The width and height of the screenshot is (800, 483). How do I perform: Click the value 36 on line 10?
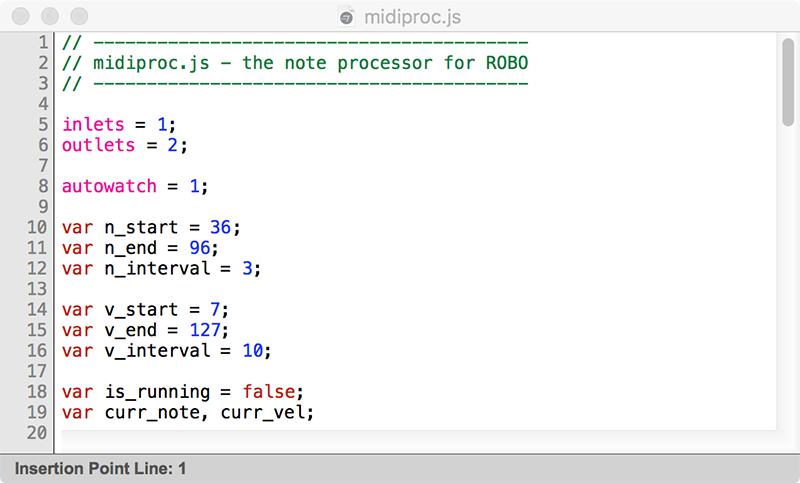pyautogui.click(x=220, y=227)
